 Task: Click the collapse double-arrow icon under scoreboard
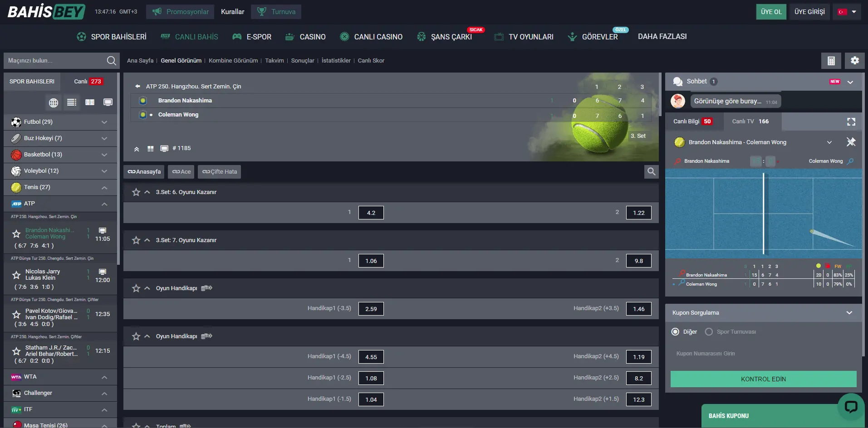tap(137, 149)
